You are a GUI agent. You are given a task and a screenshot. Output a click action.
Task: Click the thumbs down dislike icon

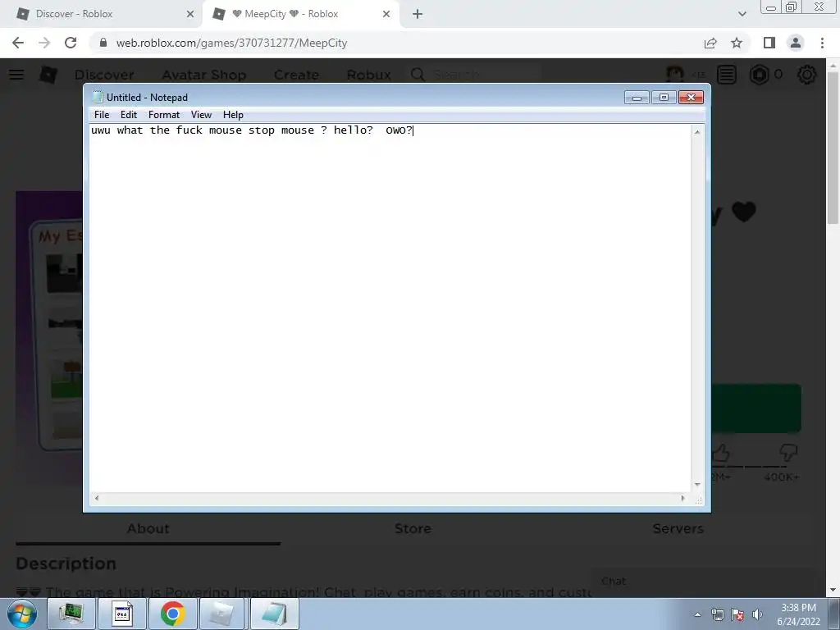coord(787,453)
